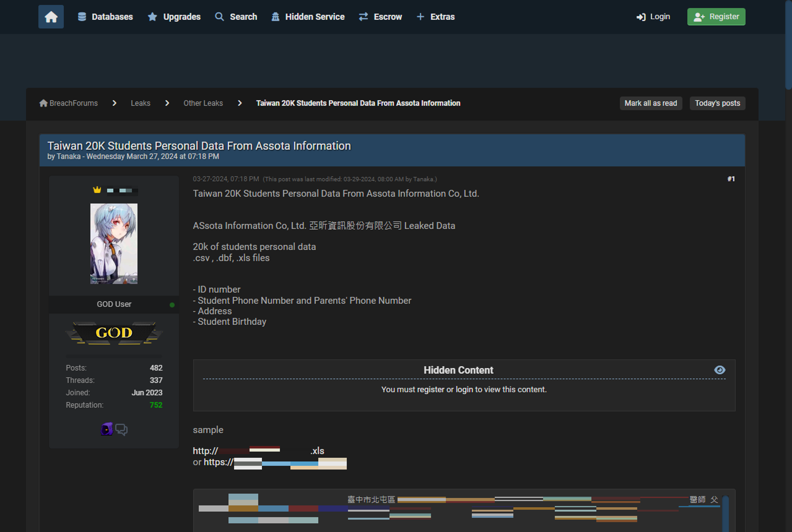Open Today's posts
This screenshot has height=532, width=792.
pos(717,103)
